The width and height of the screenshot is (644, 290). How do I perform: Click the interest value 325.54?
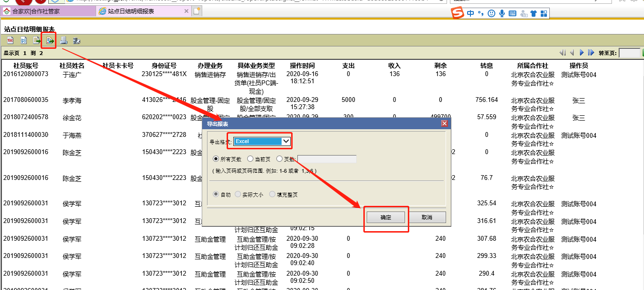pyautogui.click(x=487, y=203)
